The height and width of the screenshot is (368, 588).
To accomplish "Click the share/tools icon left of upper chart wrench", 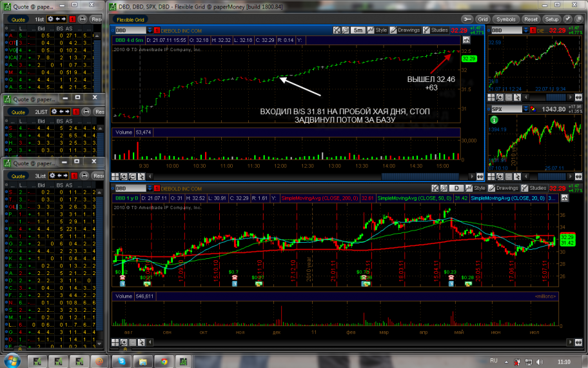I will click(337, 30).
